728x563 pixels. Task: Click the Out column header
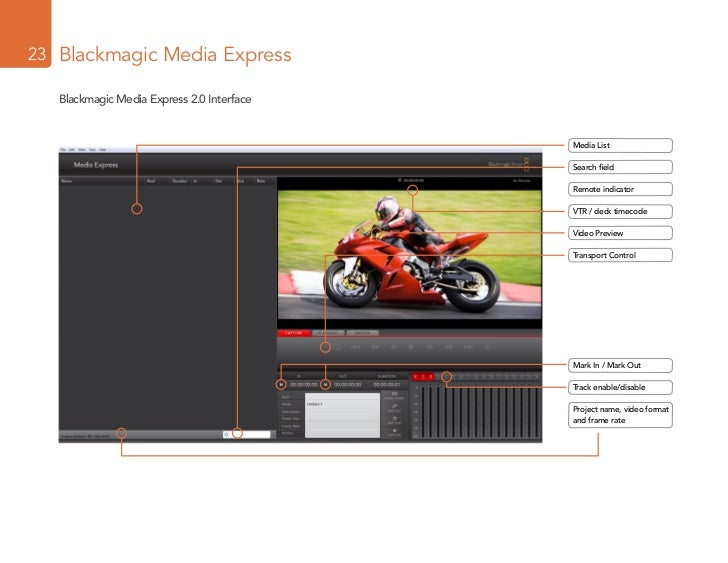click(218, 181)
